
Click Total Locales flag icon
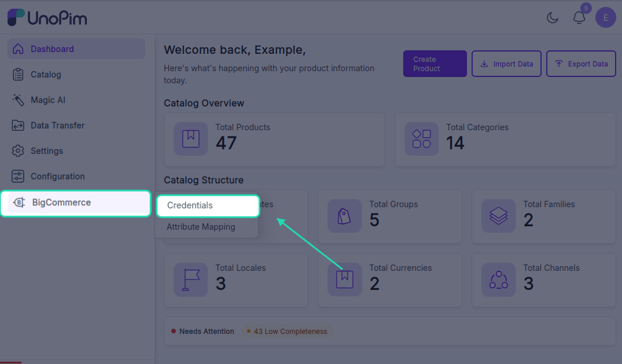pyautogui.click(x=191, y=280)
